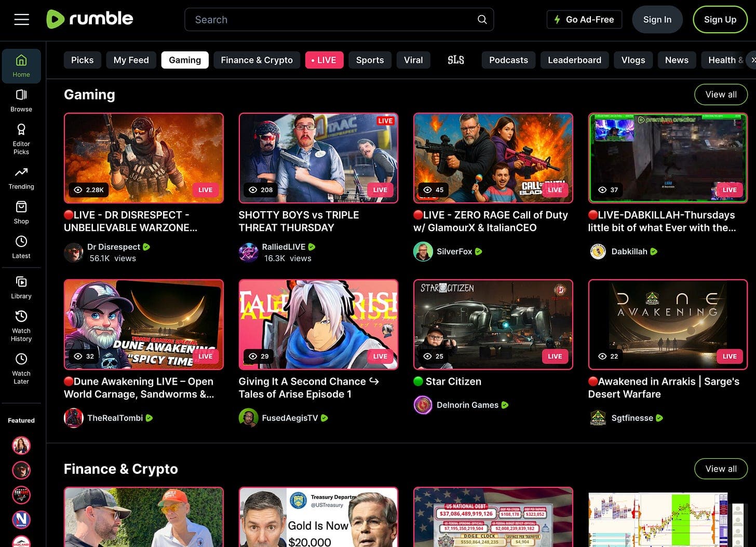Open the Awakened in Arrakis thumbnail
The height and width of the screenshot is (547, 756).
click(x=668, y=324)
